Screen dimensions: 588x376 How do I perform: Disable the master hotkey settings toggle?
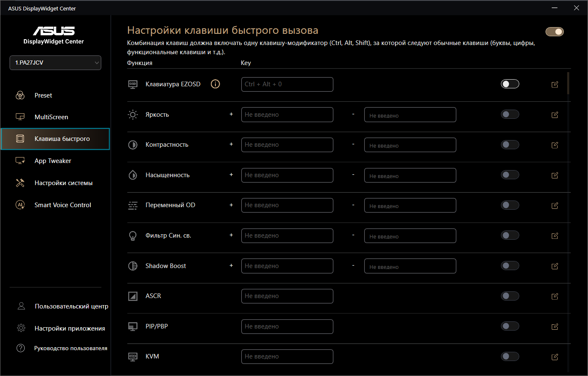tap(554, 32)
